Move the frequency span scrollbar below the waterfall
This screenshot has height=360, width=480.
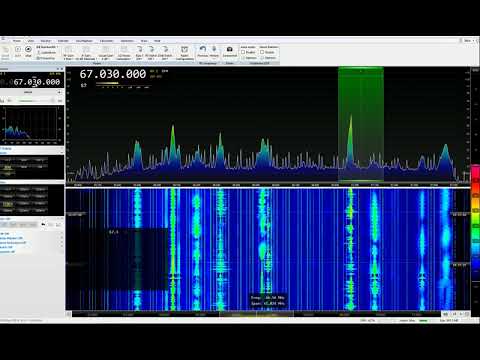click(x=256, y=314)
